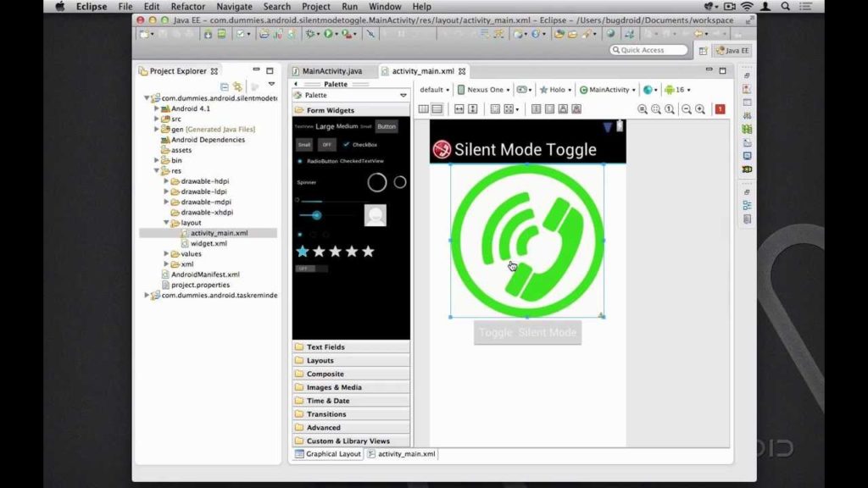Select the Graphical Layout tab
Image resolution: width=868 pixels, height=488 pixels.
pyautogui.click(x=328, y=454)
